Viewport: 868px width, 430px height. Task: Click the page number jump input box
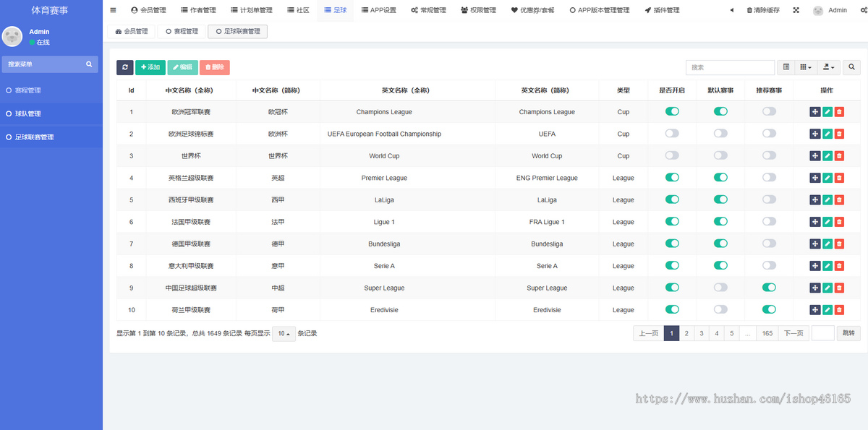point(823,333)
